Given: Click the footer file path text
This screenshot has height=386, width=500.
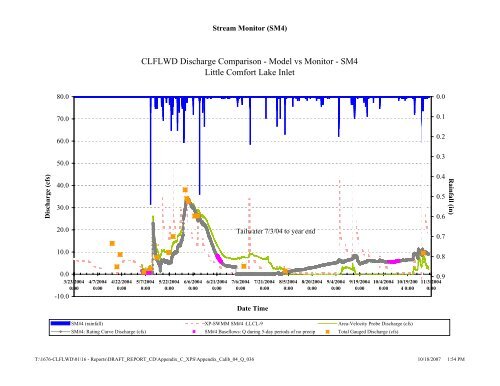Looking at the screenshot, I should 145,359.
